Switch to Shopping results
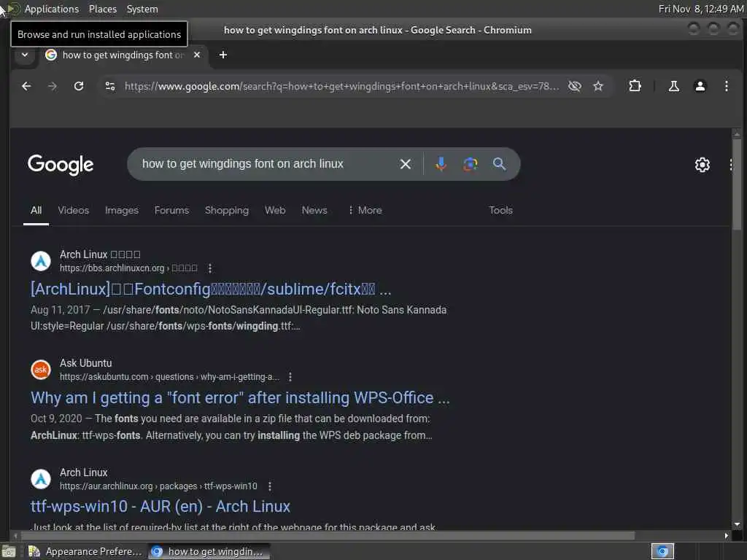Viewport: 747px width, 560px height. click(x=227, y=211)
